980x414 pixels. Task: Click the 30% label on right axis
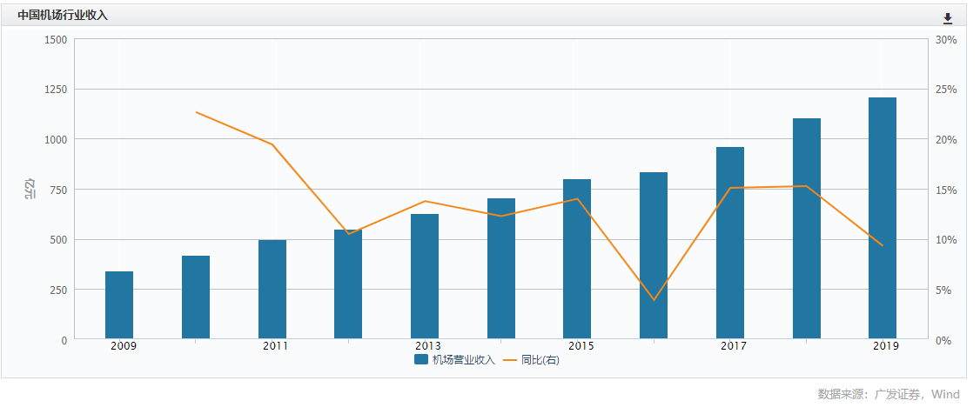coord(946,40)
